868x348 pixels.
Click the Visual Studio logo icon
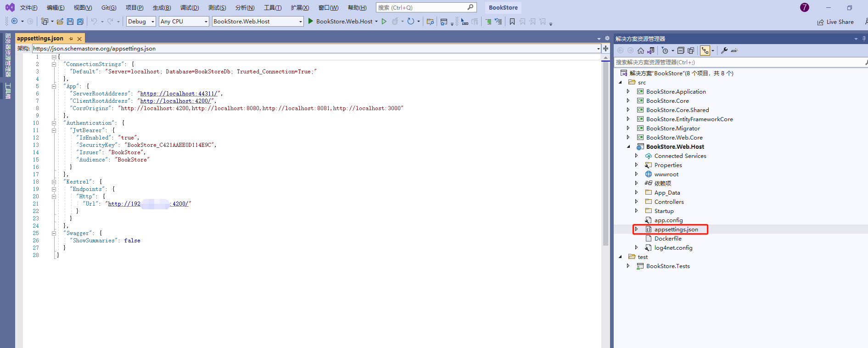pos(10,7)
